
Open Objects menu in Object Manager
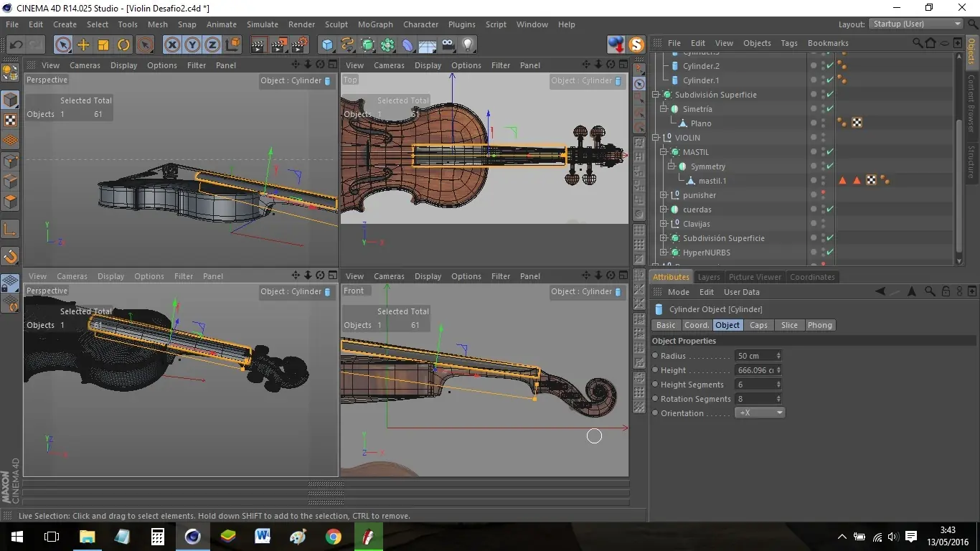pos(757,43)
